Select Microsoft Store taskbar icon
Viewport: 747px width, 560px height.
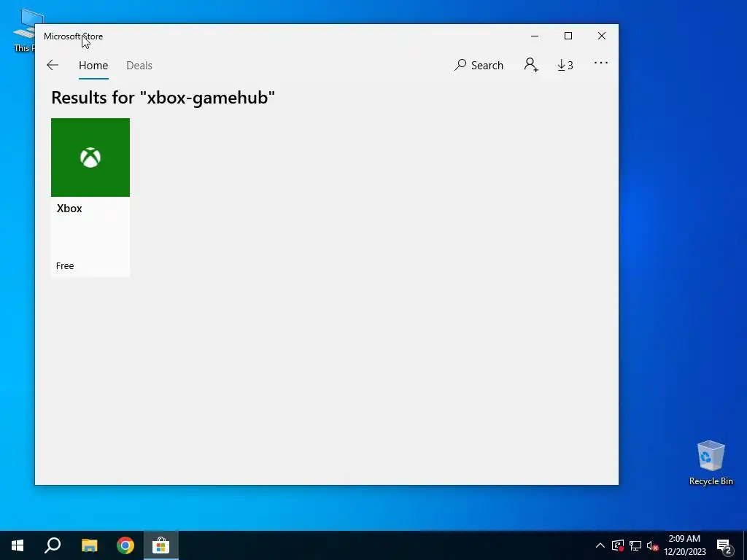pyautogui.click(x=161, y=545)
